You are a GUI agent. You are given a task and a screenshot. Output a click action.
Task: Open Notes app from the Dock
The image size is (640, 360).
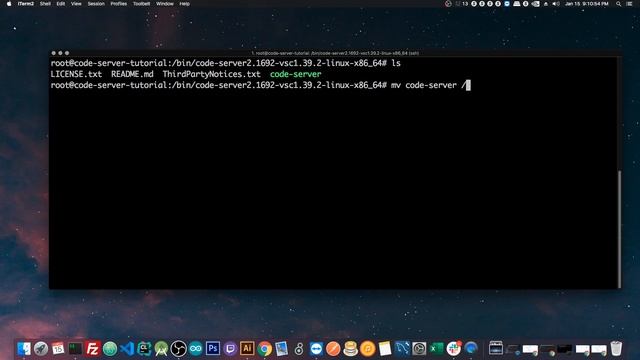coord(384,349)
